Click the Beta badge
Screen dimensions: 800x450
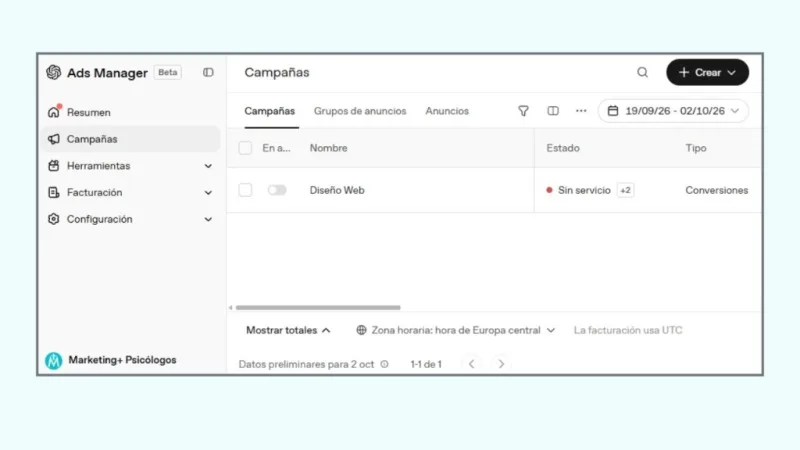point(167,72)
